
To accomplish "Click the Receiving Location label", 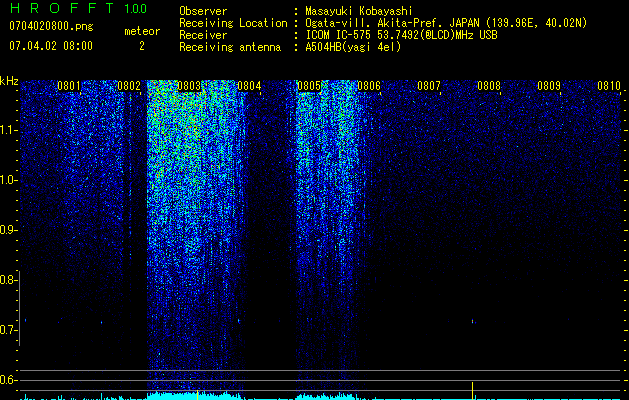I will pyautogui.click(x=233, y=23).
